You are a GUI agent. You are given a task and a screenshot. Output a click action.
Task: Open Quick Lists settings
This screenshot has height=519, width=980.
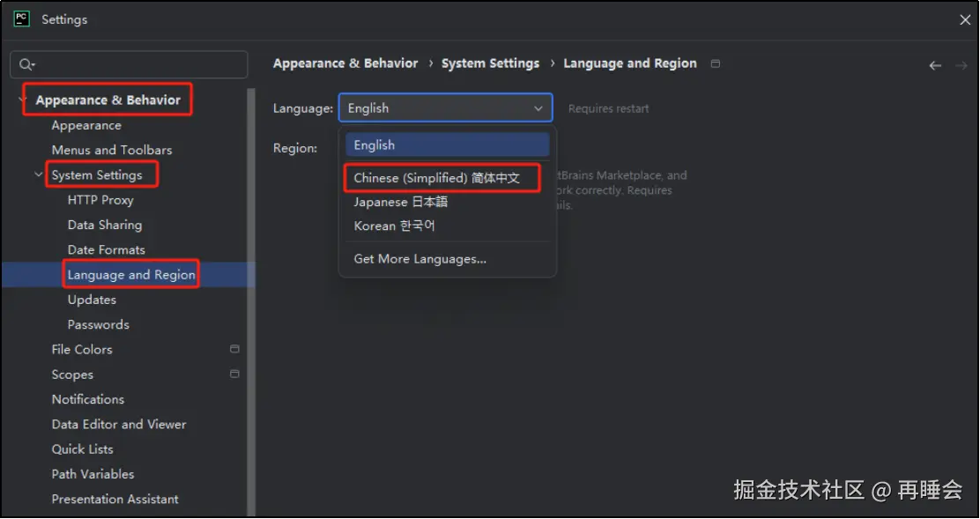(83, 449)
